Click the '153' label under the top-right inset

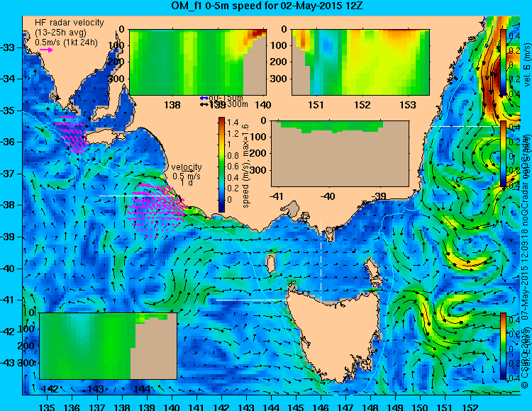pyautogui.click(x=407, y=105)
